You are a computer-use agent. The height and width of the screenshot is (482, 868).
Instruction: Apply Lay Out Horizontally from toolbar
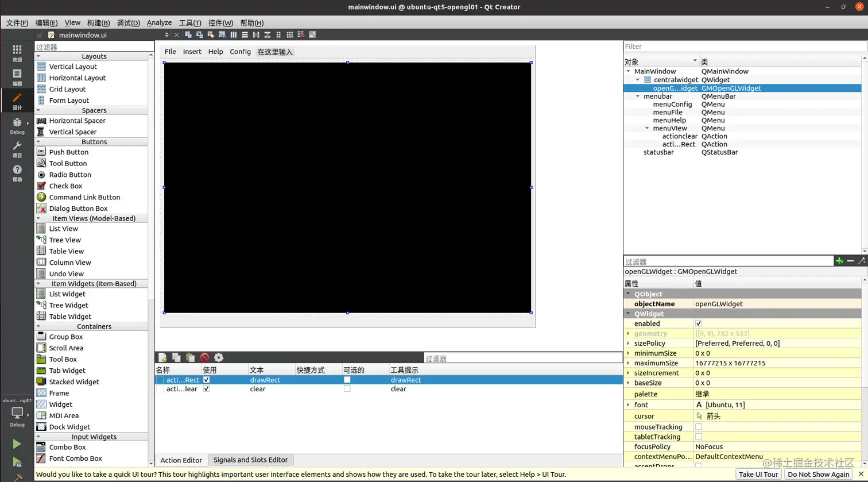click(x=233, y=35)
